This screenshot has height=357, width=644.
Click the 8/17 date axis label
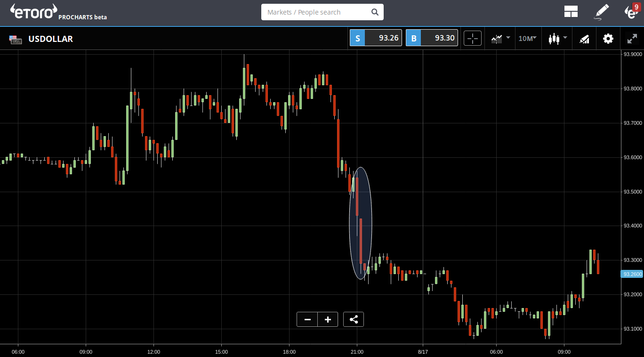point(423,351)
